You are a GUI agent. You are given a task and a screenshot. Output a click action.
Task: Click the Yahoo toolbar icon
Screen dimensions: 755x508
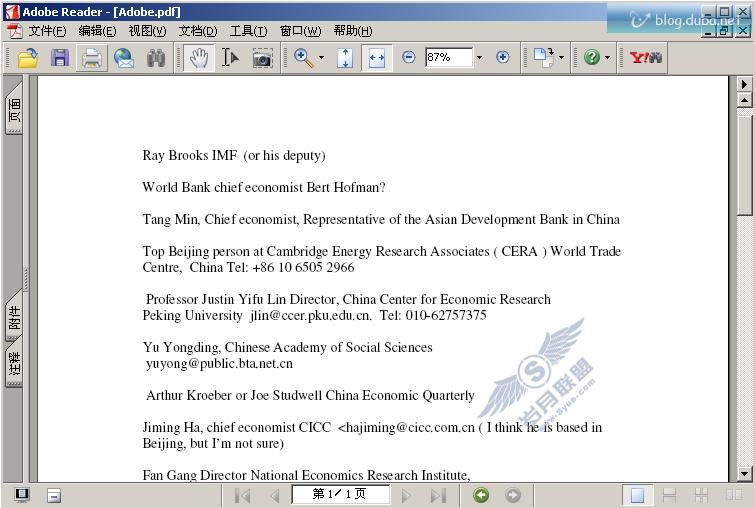click(646, 58)
